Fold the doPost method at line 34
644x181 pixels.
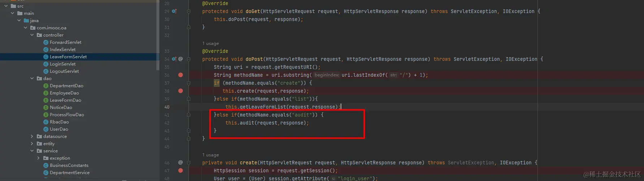coord(189,59)
